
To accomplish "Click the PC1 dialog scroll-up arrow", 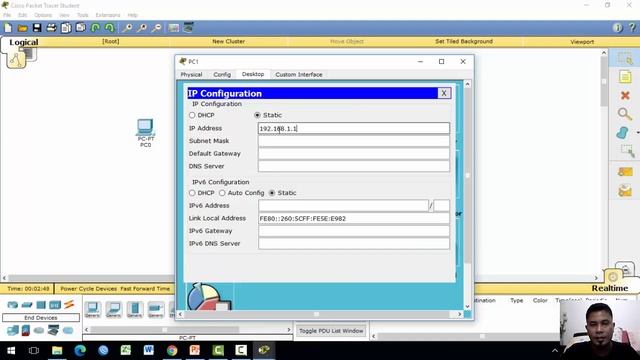I will 467,84.
